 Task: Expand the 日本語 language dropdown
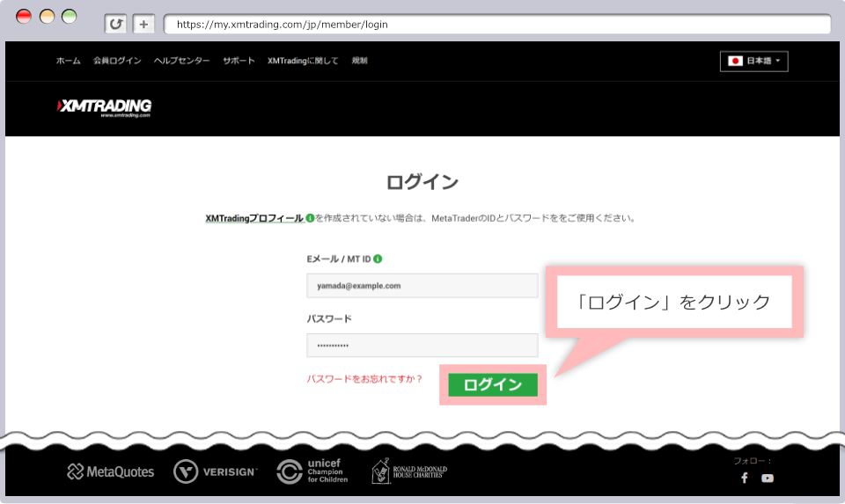pyautogui.click(x=754, y=62)
